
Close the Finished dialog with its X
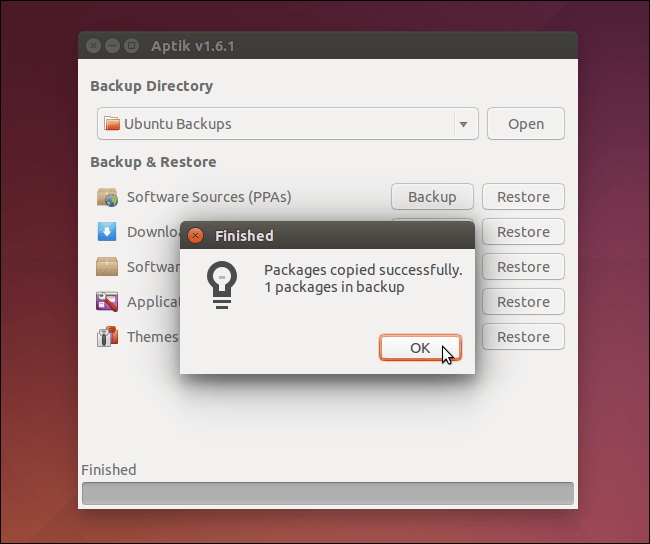coord(196,236)
